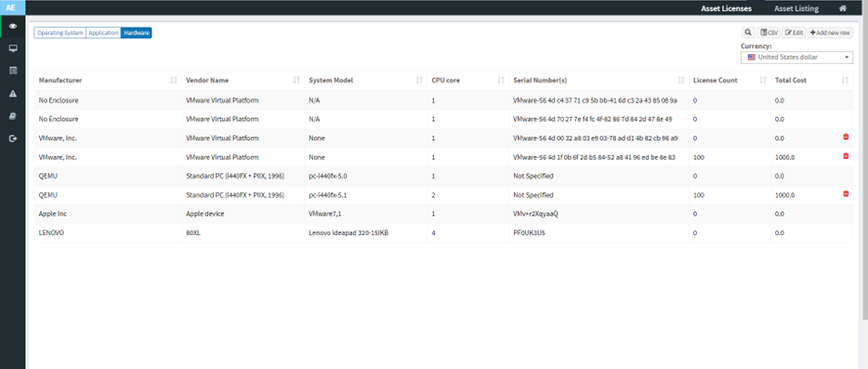The height and width of the screenshot is (369, 868).
Task: Sort by Manufacturer column arrows
Action: pos(174,80)
